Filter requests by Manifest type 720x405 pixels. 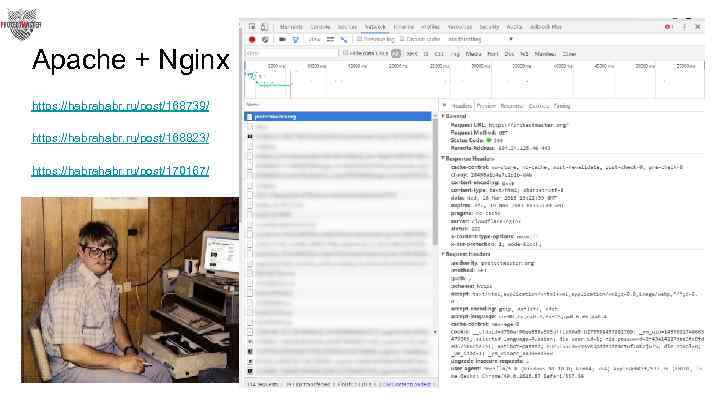pos(545,54)
